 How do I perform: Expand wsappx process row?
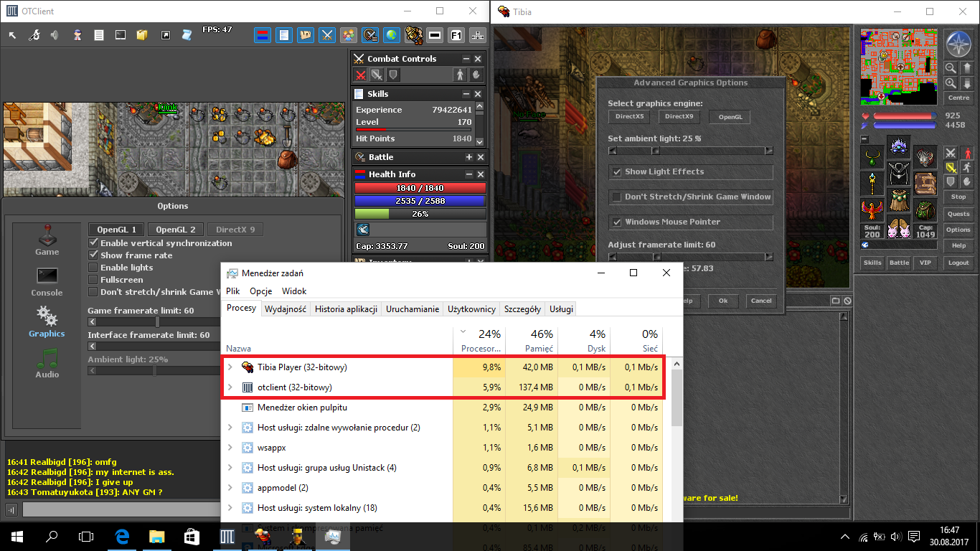(230, 448)
